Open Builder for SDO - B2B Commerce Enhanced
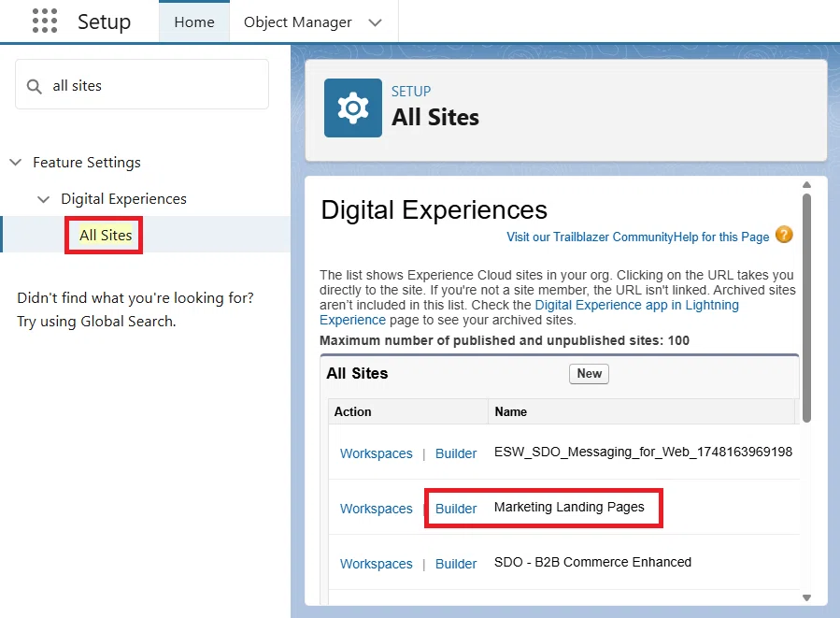This screenshot has height=618, width=840. tap(456, 564)
